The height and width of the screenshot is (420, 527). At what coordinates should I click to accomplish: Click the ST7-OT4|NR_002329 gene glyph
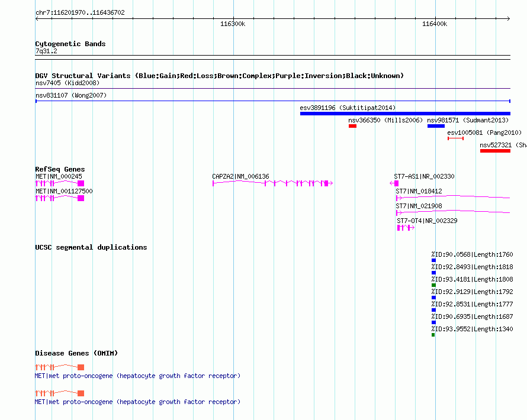pyautogui.click(x=406, y=228)
